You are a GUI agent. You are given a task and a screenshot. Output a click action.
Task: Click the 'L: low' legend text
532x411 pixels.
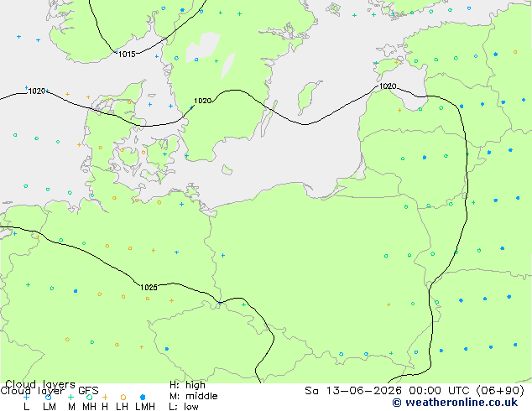(x=184, y=407)
